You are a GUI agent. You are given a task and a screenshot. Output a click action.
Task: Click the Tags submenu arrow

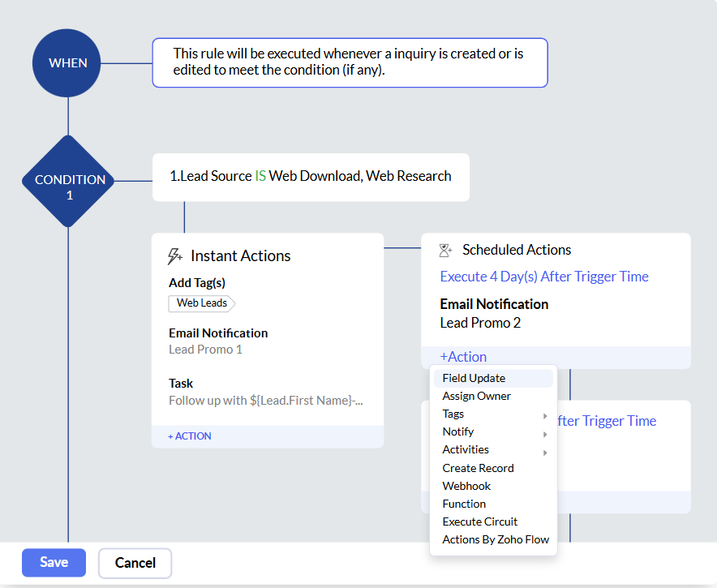(545, 416)
